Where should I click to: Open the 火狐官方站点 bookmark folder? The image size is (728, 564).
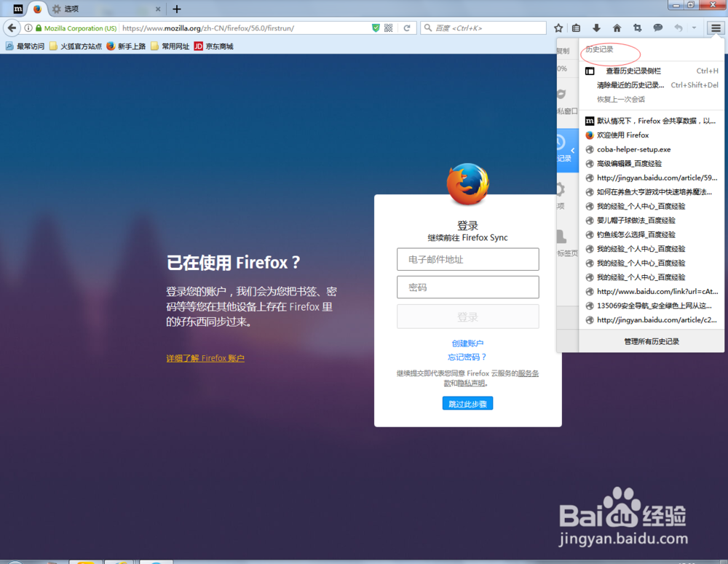(76, 47)
